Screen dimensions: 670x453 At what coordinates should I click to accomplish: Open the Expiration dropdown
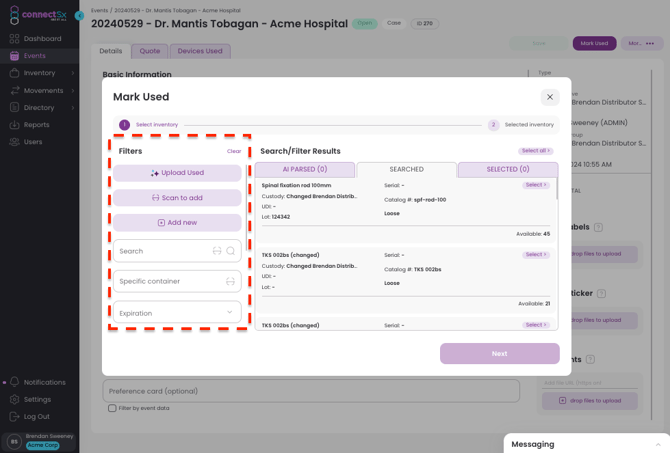point(177,312)
